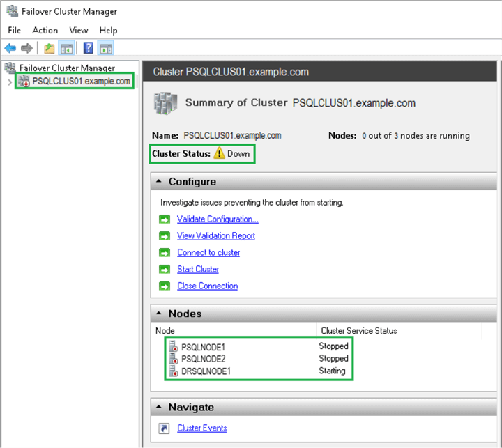Collapse the Navigate section

tap(160, 408)
